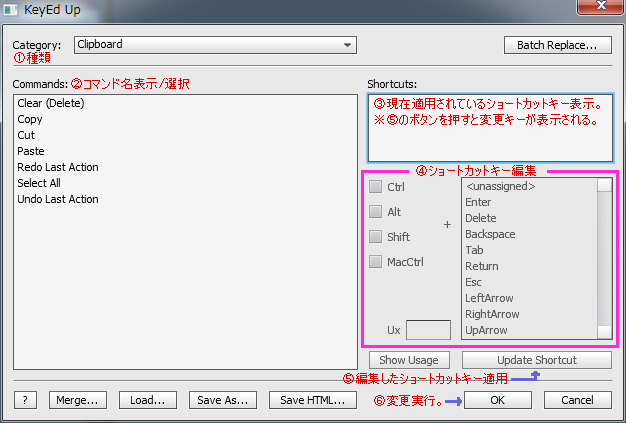Choose Backspace in the key list
Viewport: 626px width, 423px height.
point(530,234)
